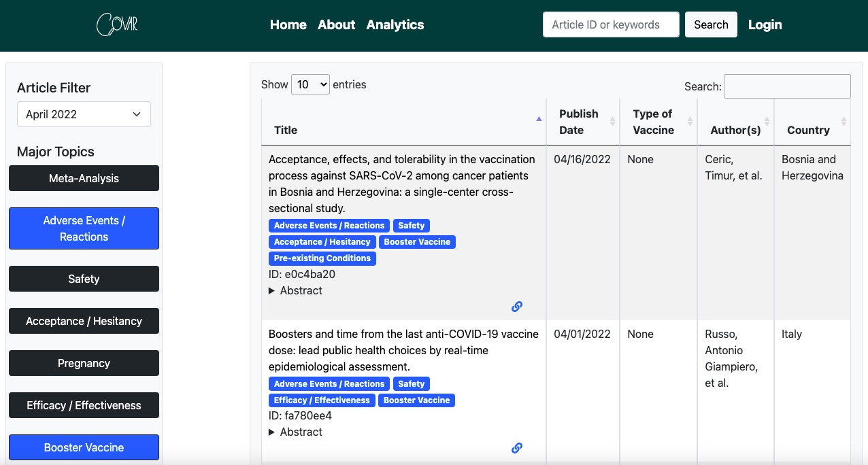Sort by Author(s) column
This screenshot has width=868, height=465.
[x=736, y=122]
